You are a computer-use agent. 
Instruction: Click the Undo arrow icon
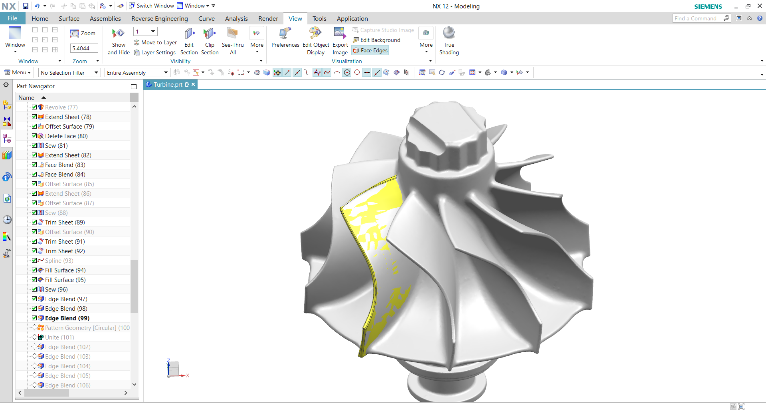tap(37, 6)
